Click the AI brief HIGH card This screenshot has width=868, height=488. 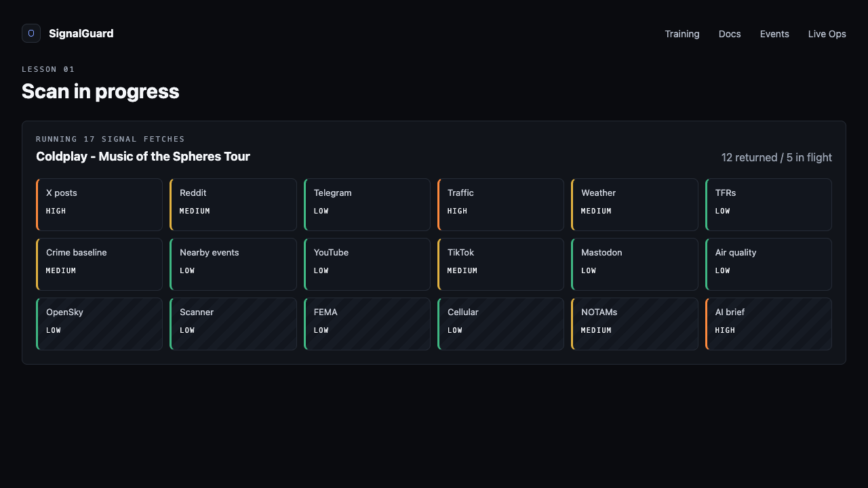(768, 324)
